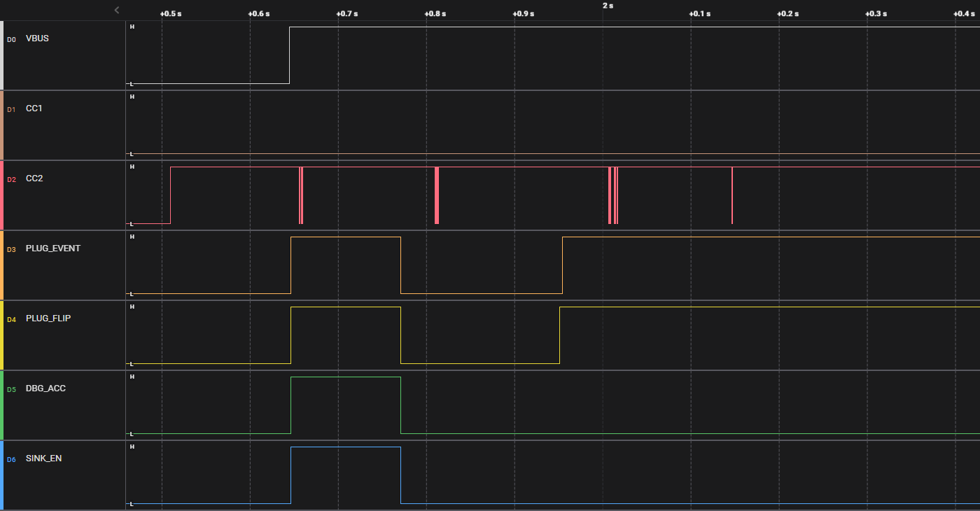Click the glitch pulse on CC2 near +0.8 s
This screenshot has width=980, height=511.
tap(436, 195)
